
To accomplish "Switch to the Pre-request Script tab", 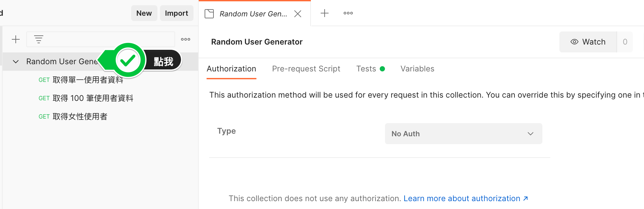I will pos(306,69).
